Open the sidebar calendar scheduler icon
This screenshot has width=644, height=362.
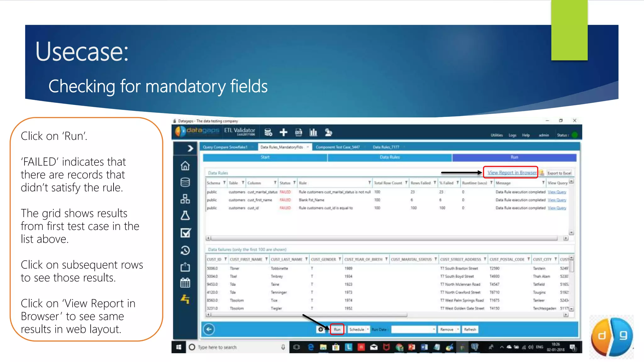pos(185,283)
